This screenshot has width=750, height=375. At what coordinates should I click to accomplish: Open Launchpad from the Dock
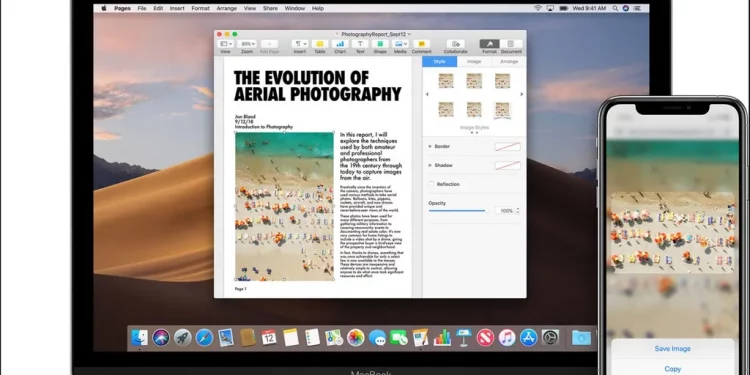coord(183,338)
